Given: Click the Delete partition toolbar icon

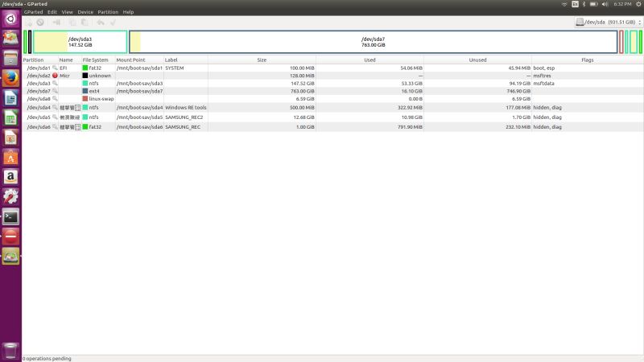Looking at the screenshot, I should click(x=40, y=23).
